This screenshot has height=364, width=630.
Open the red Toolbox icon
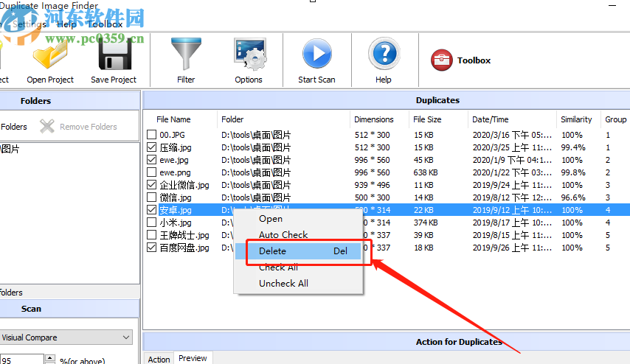coord(442,60)
